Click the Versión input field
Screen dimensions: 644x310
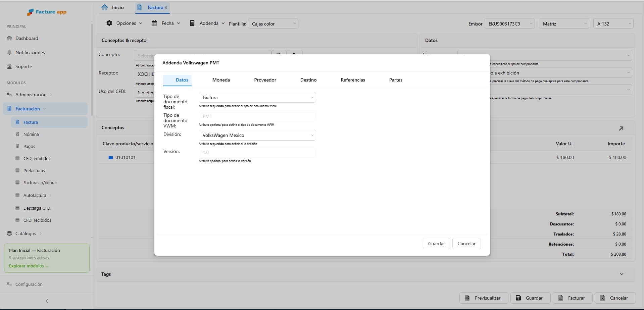pyautogui.click(x=257, y=152)
